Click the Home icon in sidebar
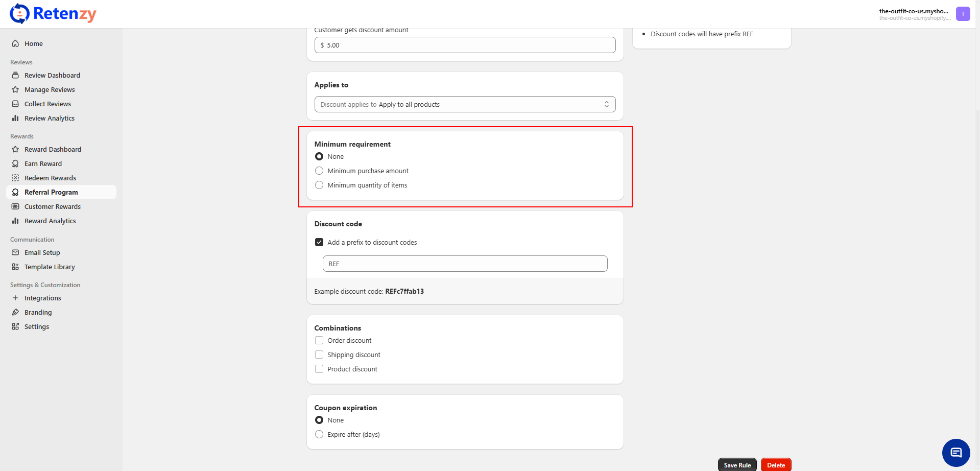 pos(15,43)
